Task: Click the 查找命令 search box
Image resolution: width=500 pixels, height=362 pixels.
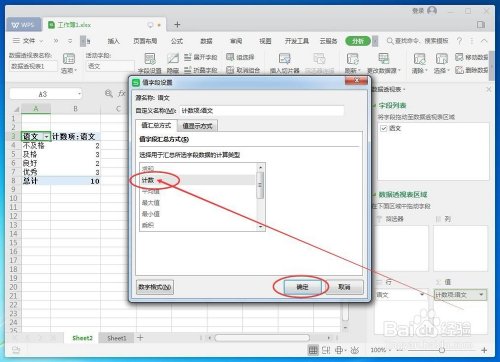Action: coord(417,41)
